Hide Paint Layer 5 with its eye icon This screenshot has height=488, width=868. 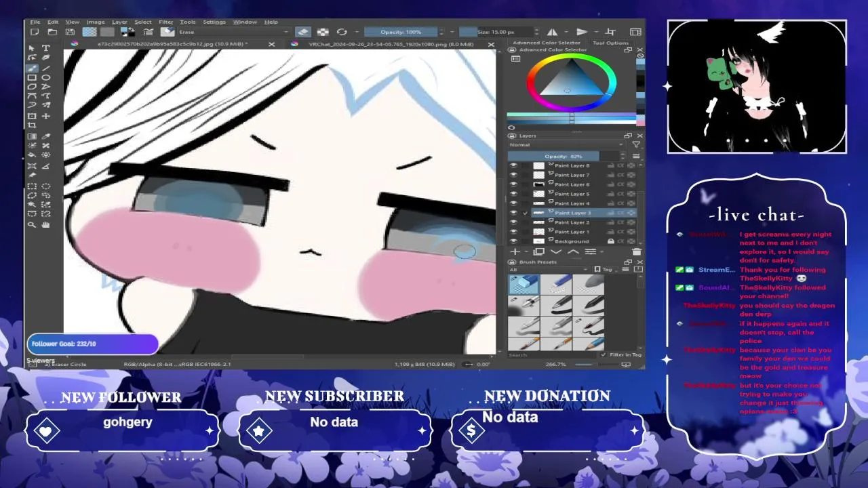[513, 194]
